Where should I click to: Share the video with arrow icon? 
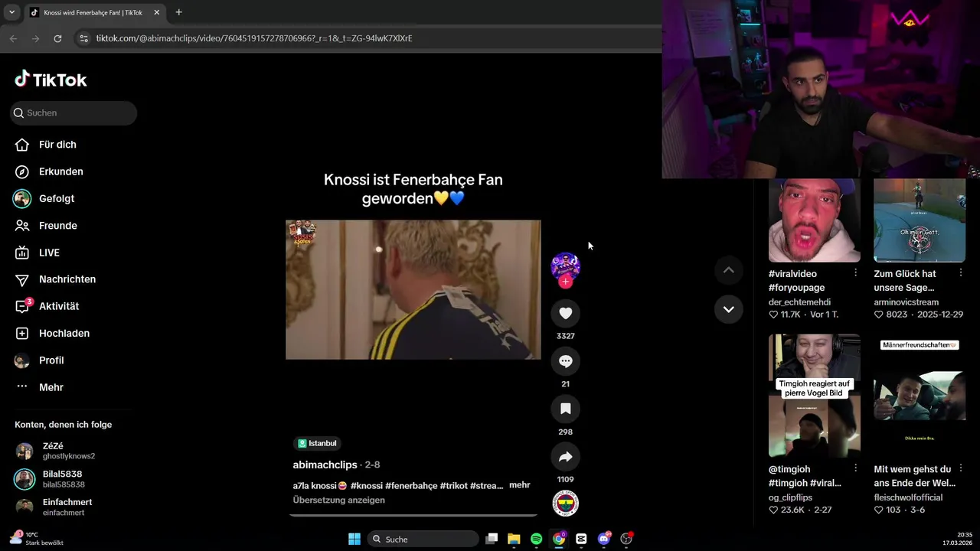point(566,457)
